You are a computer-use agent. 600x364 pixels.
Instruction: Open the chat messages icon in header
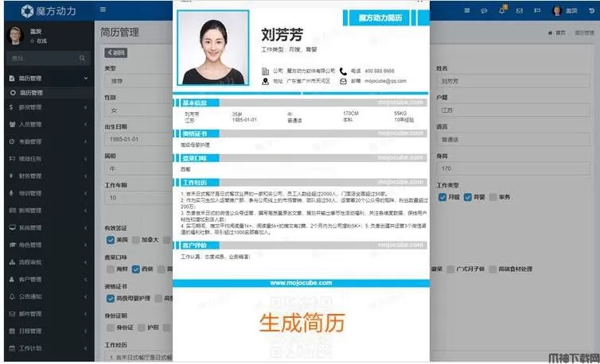[484, 10]
